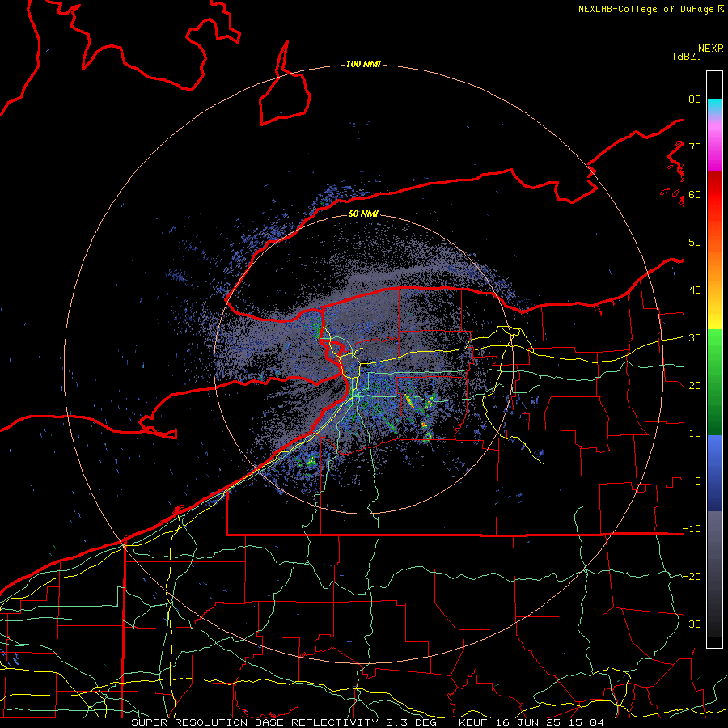Click the [dBZ] units label
The width and height of the screenshot is (728, 728).
pos(687,56)
